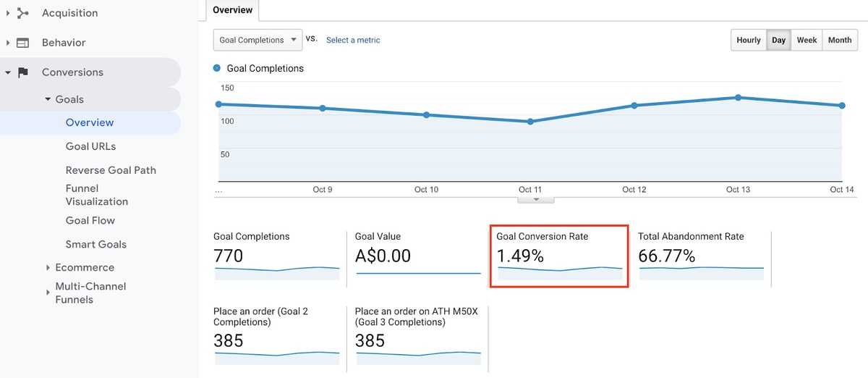Set chart granularity to Month
The image size is (868, 378).
click(840, 40)
